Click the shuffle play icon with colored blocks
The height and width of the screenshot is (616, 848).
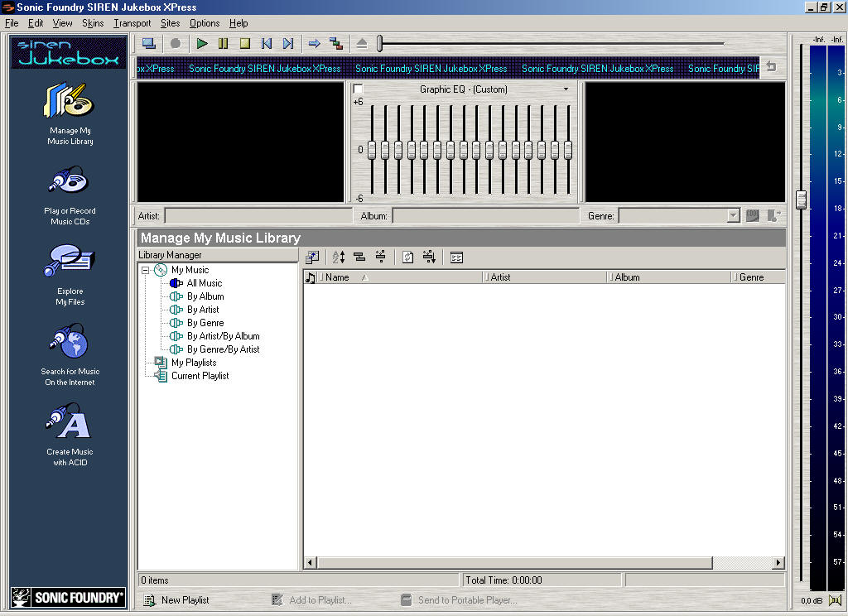point(336,44)
